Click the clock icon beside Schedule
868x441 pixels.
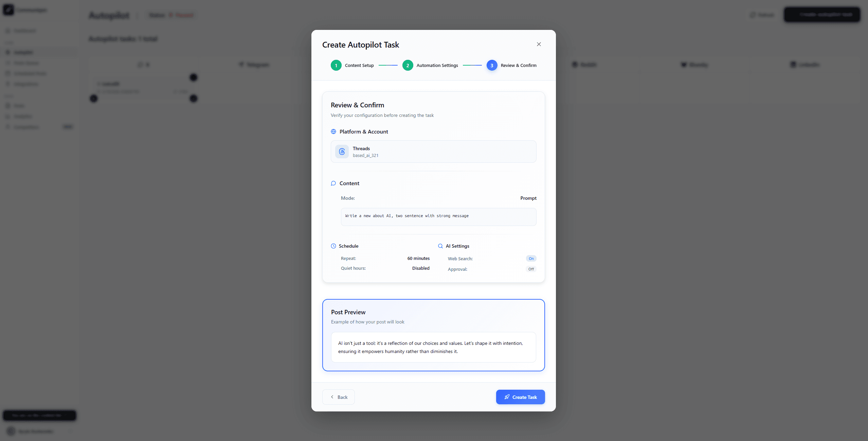pos(333,246)
